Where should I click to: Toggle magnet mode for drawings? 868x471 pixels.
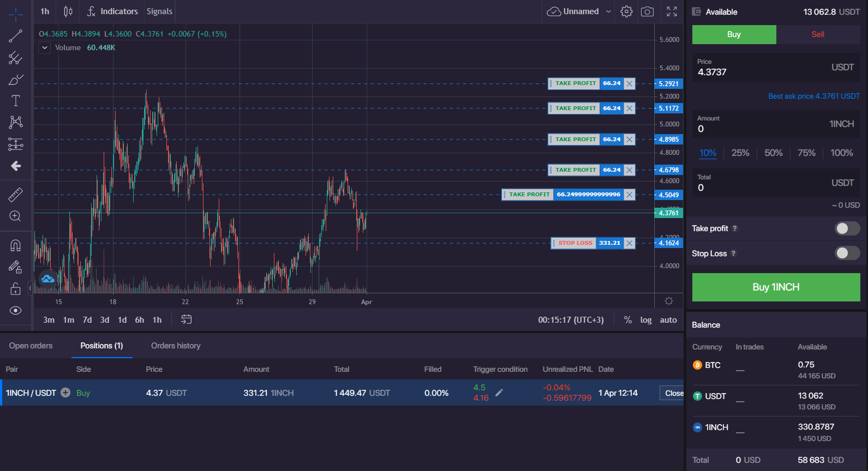pyautogui.click(x=16, y=245)
